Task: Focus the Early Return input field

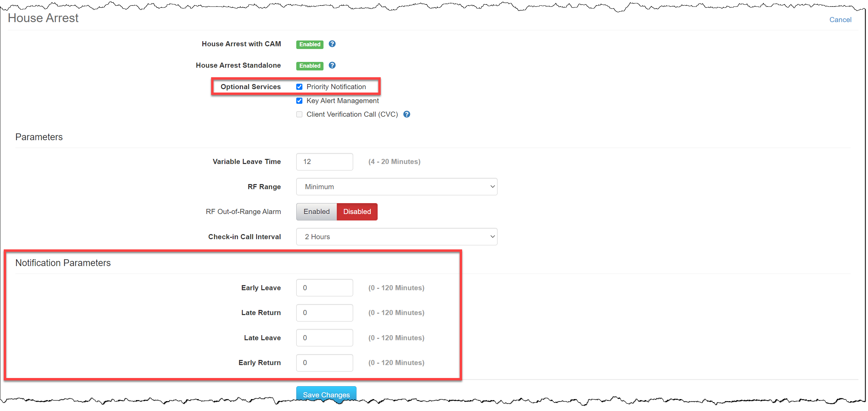Action: click(x=324, y=363)
